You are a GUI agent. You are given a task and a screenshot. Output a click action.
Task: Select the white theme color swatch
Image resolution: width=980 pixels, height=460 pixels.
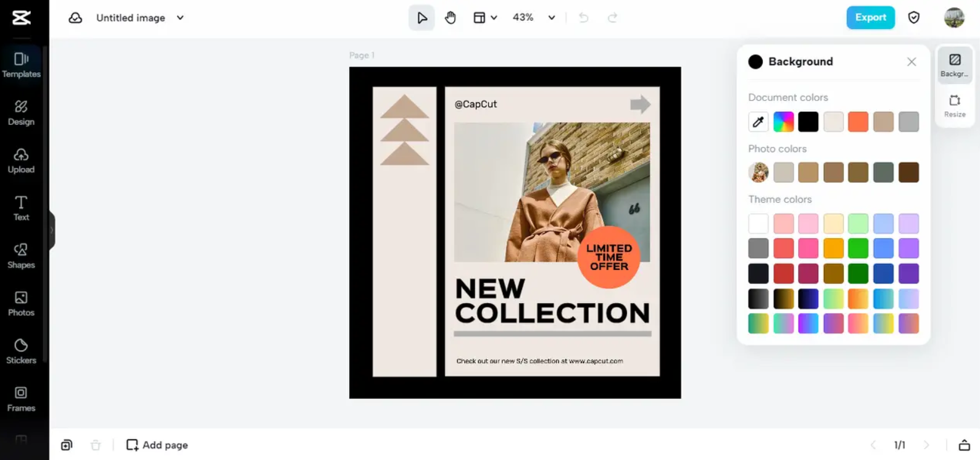pyautogui.click(x=758, y=224)
